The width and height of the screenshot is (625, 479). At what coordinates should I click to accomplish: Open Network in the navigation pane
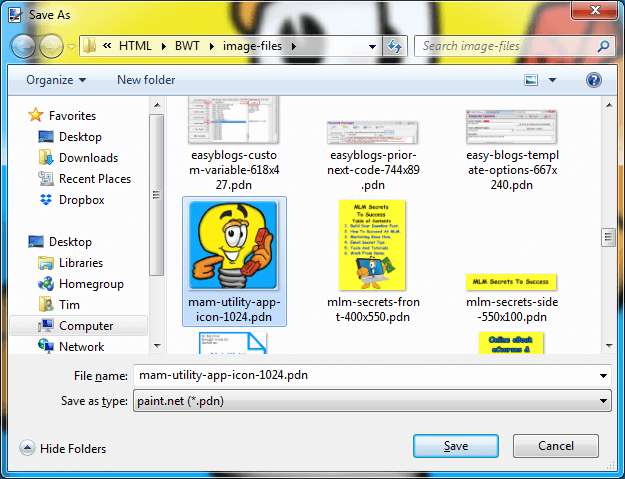(x=81, y=347)
